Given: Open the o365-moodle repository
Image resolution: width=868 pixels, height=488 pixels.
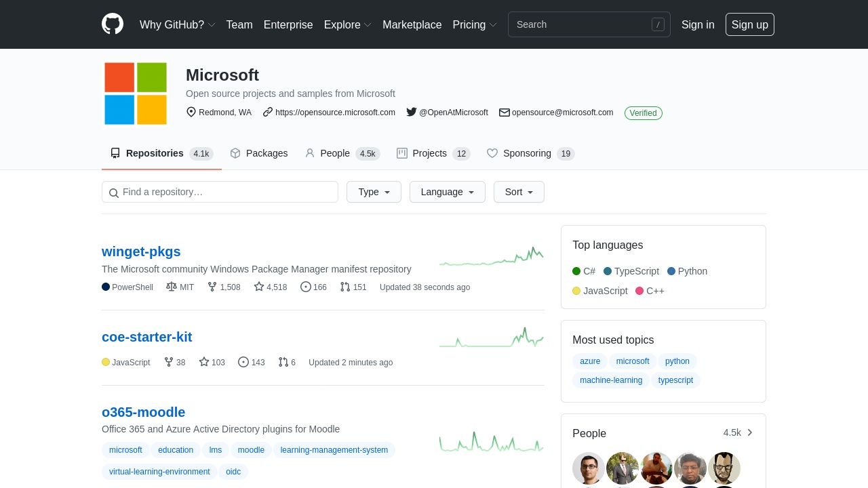Looking at the screenshot, I should pyautogui.click(x=143, y=412).
